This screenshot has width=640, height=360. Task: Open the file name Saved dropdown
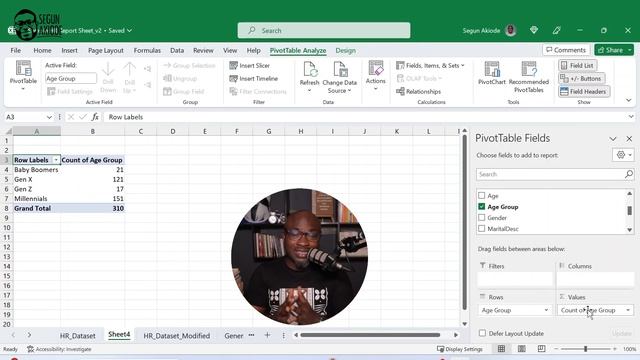pos(129,31)
